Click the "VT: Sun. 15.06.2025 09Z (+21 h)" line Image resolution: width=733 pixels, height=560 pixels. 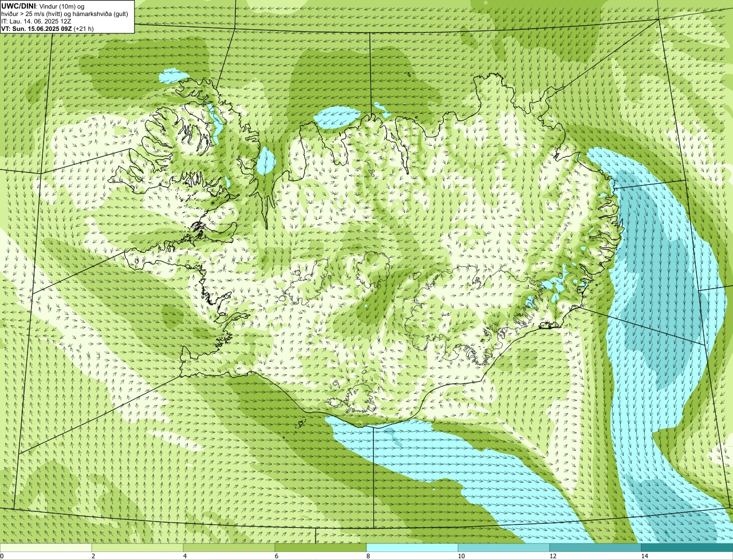pos(48,28)
